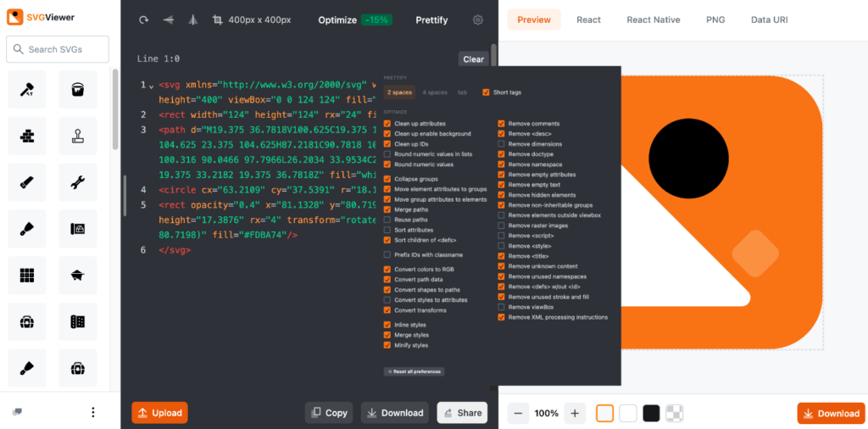
Task: Click the orange Upload button
Action: (159, 413)
